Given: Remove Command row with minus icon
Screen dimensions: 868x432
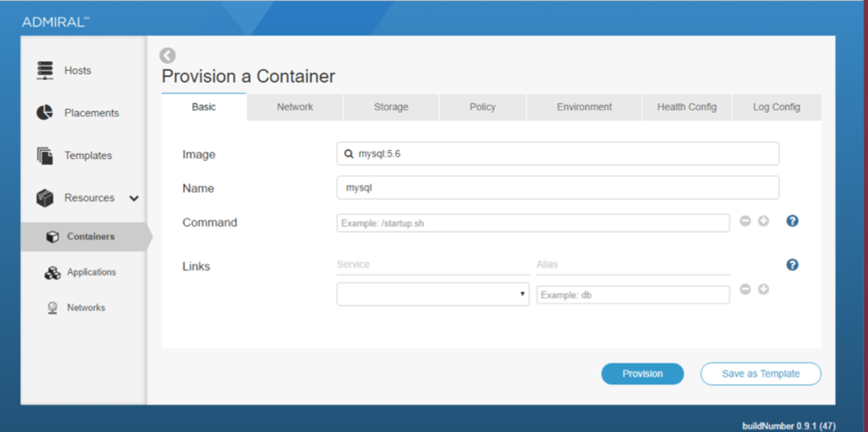Looking at the screenshot, I should click(745, 221).
